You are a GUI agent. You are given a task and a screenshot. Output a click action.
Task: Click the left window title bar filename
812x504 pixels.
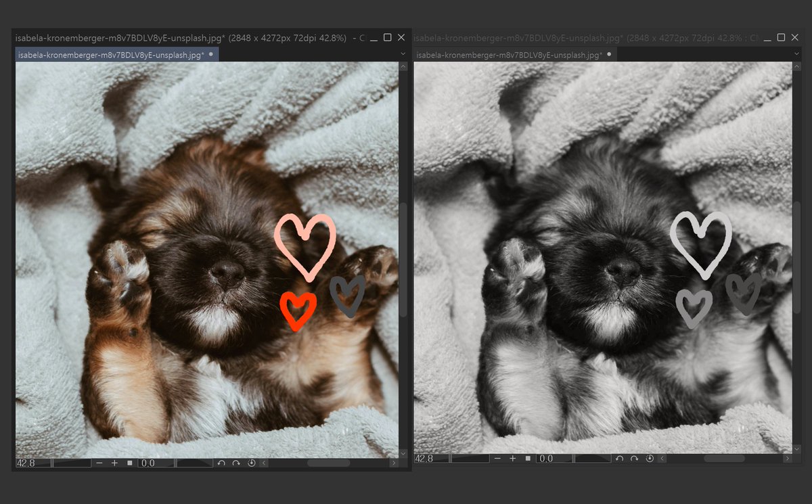click(120, 38)
